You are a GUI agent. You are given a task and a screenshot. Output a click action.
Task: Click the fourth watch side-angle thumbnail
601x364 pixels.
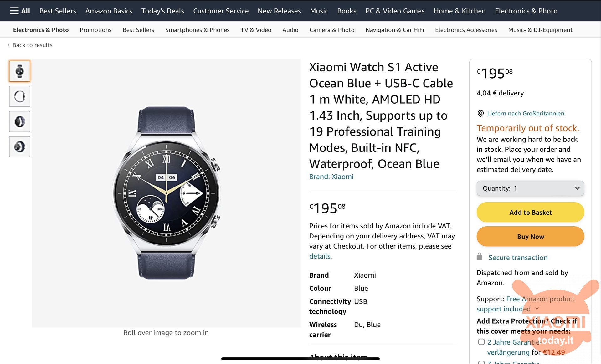point(19,146)
